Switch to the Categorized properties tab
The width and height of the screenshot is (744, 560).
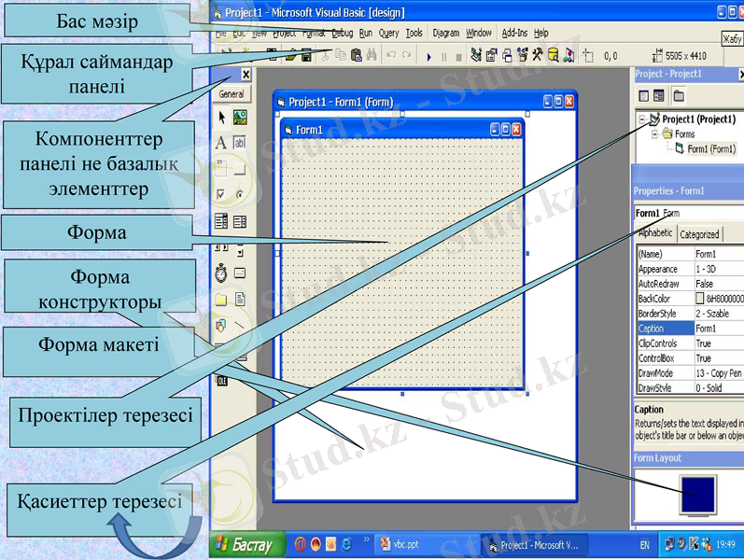(699, 234)
